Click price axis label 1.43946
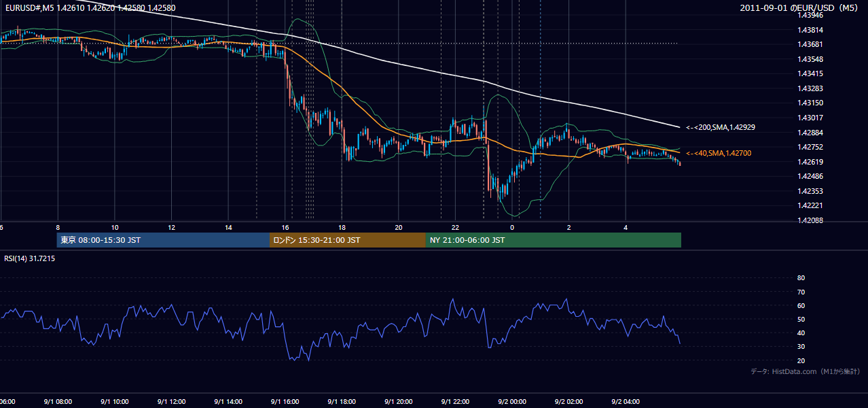Viewport: 868px width, 408px height. point(810,16)
